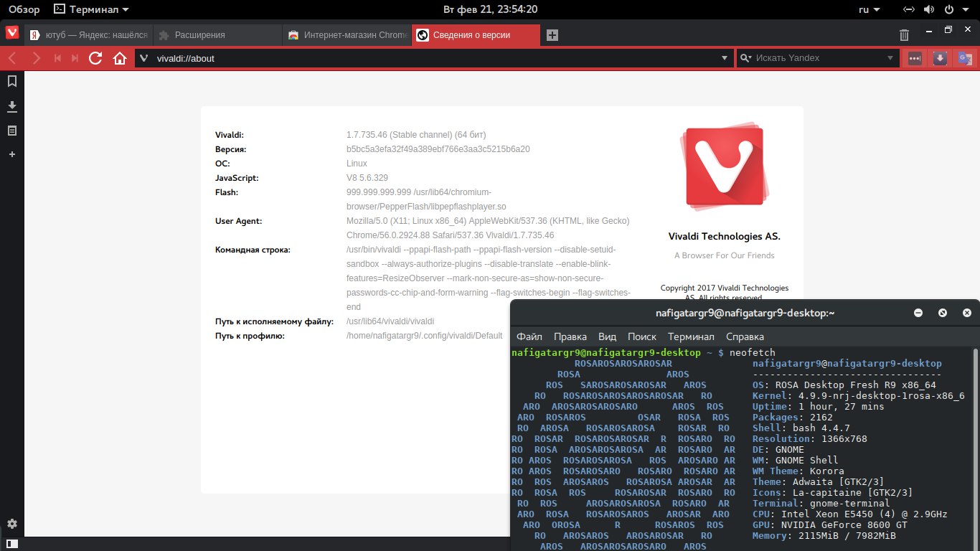Screen dimensions: 980x551
Task: Expand the address bar history dropdown
Action: coord(724,58)
